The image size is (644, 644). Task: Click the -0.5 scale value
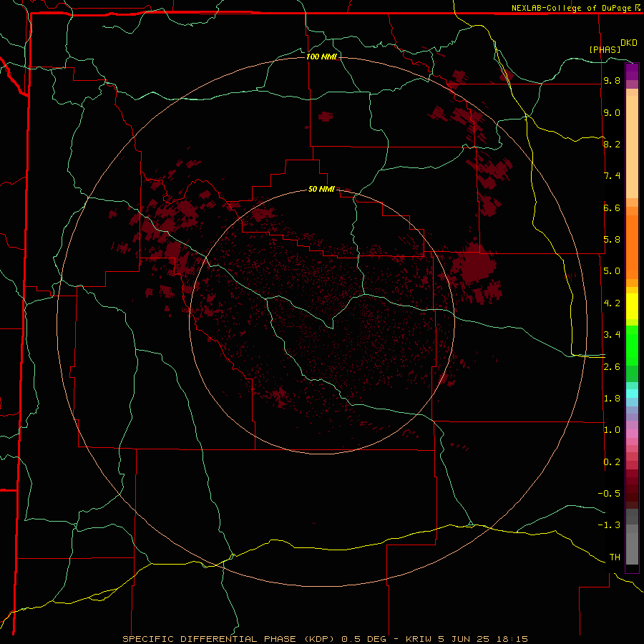click(609, 494)
